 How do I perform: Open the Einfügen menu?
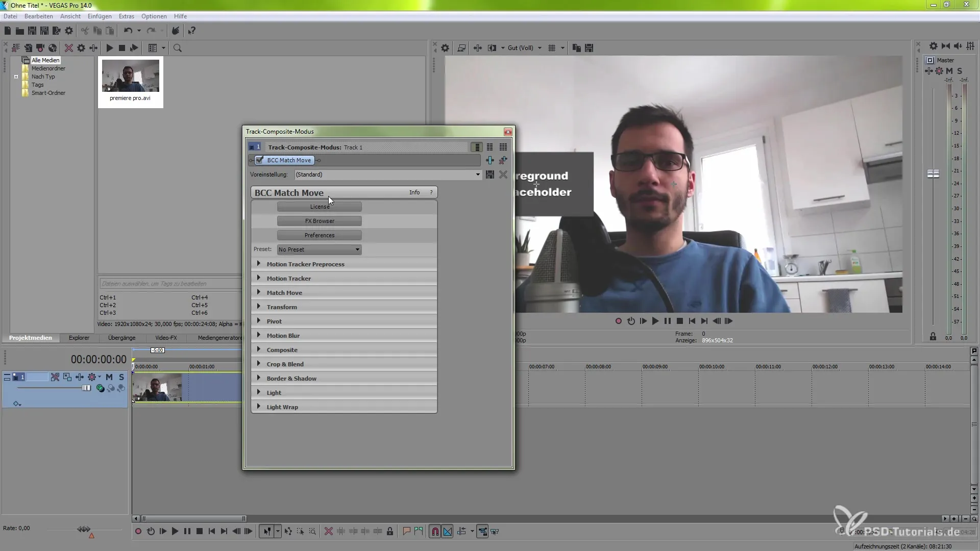100,16
